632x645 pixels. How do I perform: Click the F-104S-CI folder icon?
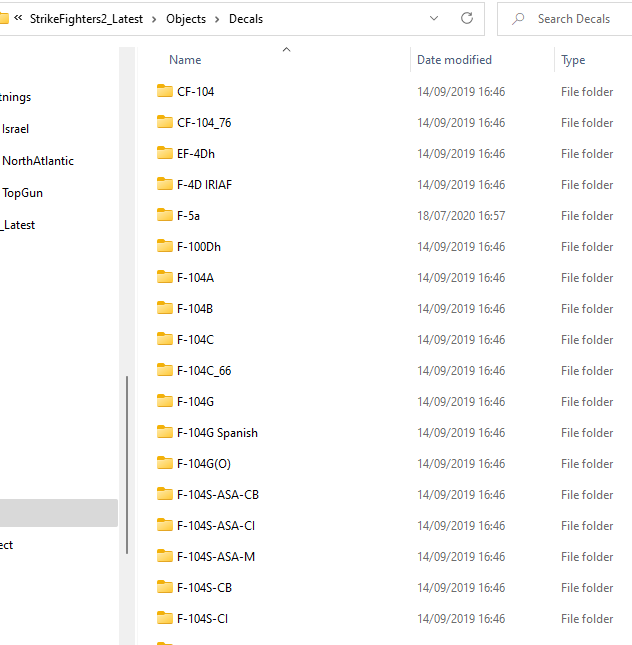[x=165, y=618]
